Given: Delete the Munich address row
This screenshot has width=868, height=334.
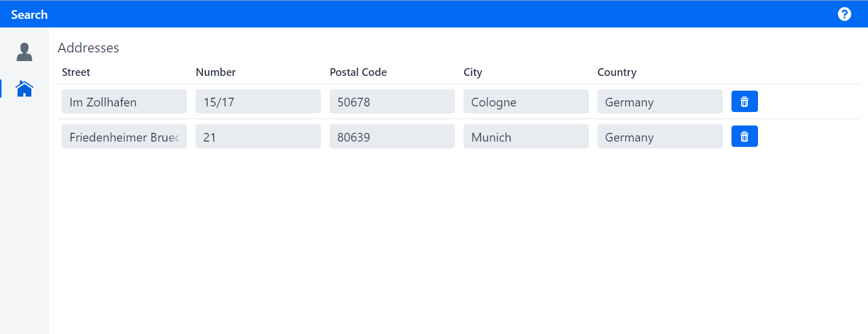Looking at the screenshot, I should tap(744, 136).
